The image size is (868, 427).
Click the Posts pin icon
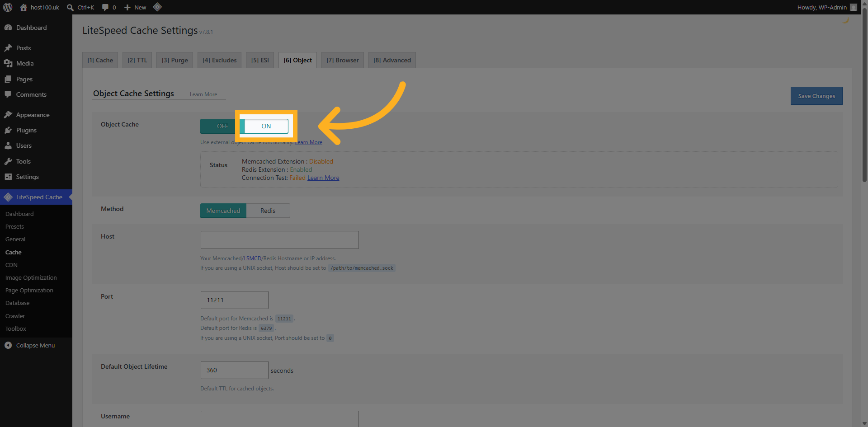click(x=8, y=48)
